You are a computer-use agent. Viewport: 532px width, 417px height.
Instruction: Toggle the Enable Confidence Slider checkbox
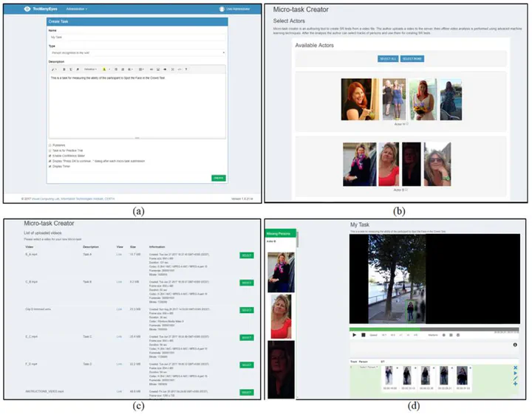point(51,156)
